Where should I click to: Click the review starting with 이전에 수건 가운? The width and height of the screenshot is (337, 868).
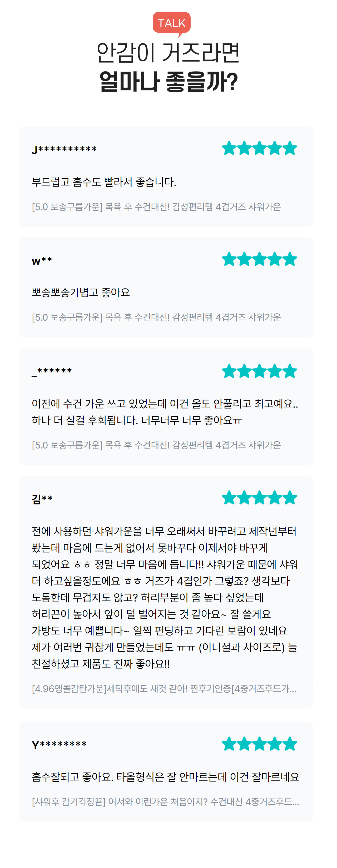click(165, 412)
